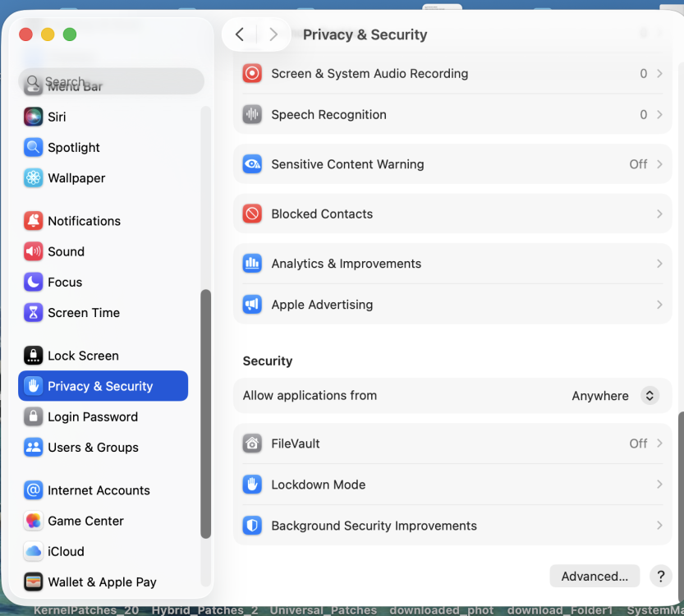Viewport: 684px width, 616px height.
Task: Click the Lockdown Mode label
Action: 319,485
